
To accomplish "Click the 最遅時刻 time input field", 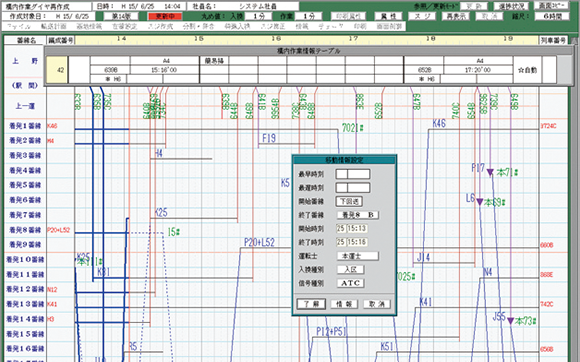I will (353, 187).
